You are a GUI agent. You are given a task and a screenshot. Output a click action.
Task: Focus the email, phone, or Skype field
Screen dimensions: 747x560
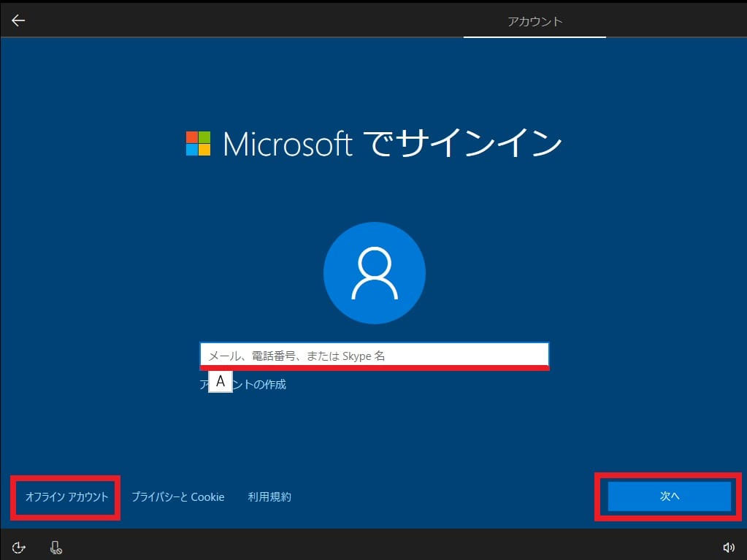(x=375, y=356)
